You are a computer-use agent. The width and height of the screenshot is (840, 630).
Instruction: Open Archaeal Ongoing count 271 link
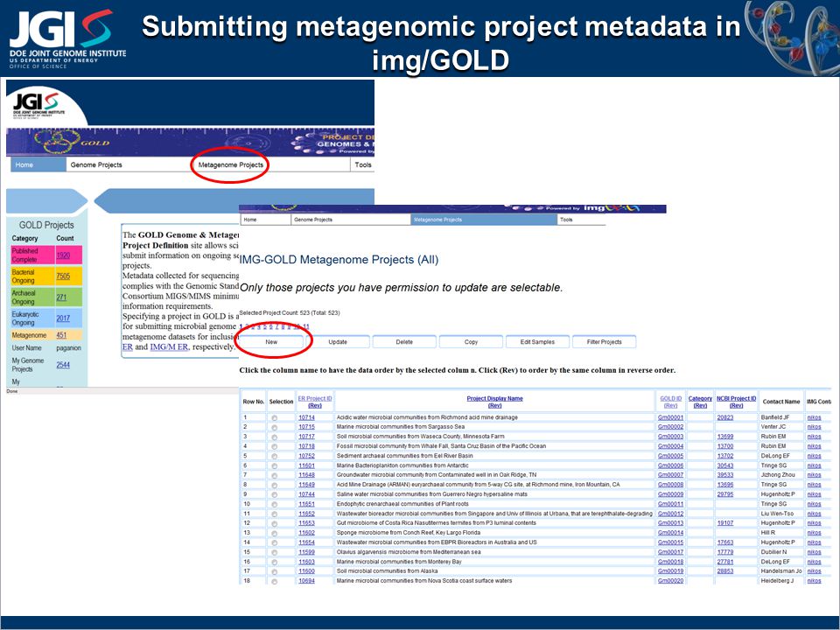(61, 297)
